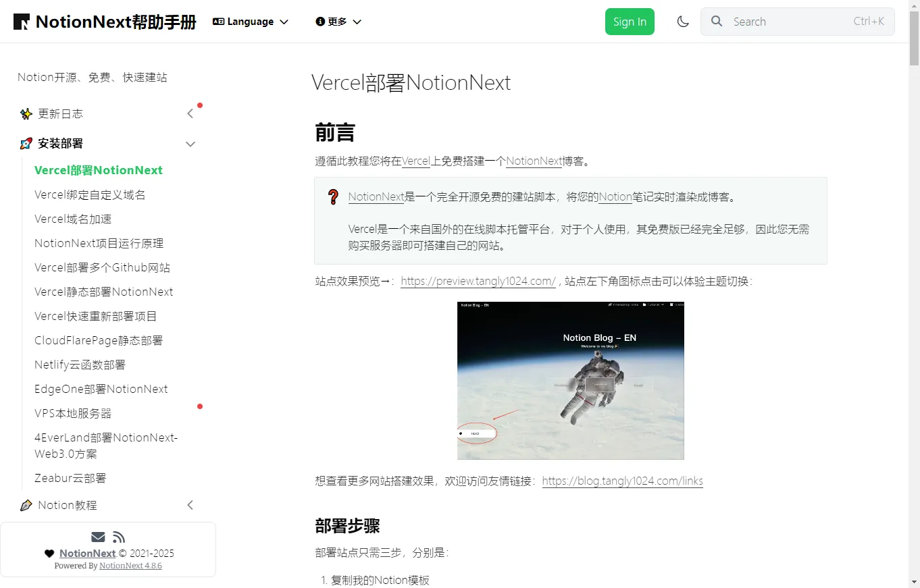The image size is (920, 588).
Task: Open EdgeOne部署NotionNext sidebar item
Action: point(101,389)
